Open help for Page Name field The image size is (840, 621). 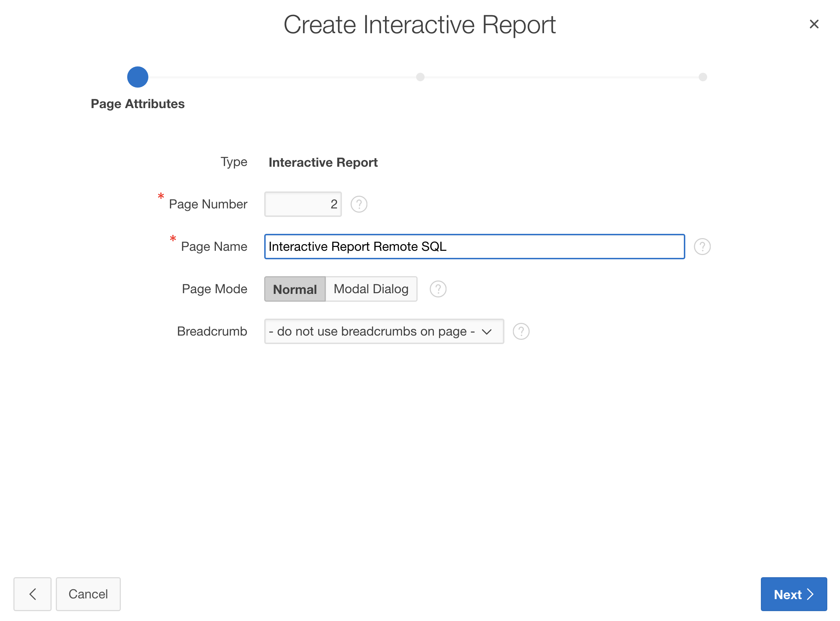[x=702, y=247]
